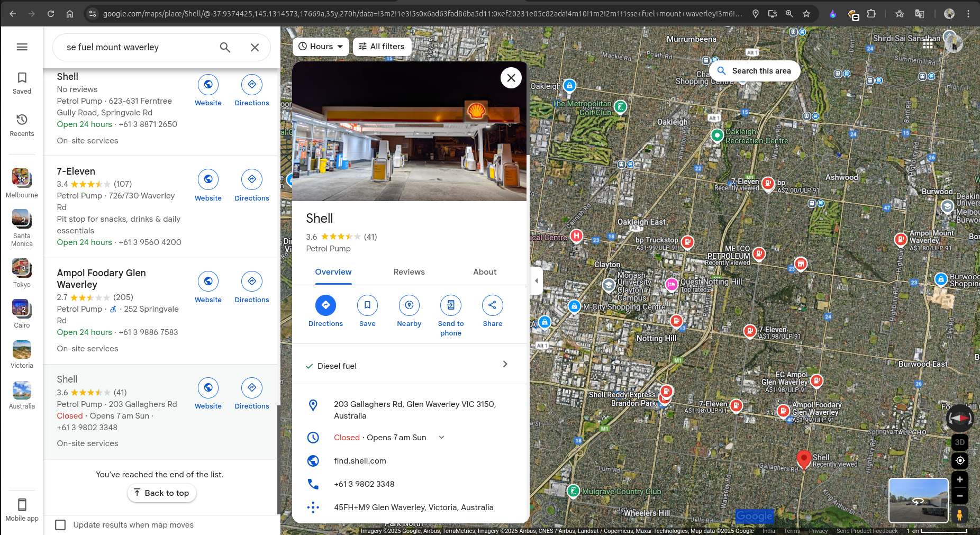Expand opening hours in Shell card
This screenshot has width=980, height=535.
(441, 438)
